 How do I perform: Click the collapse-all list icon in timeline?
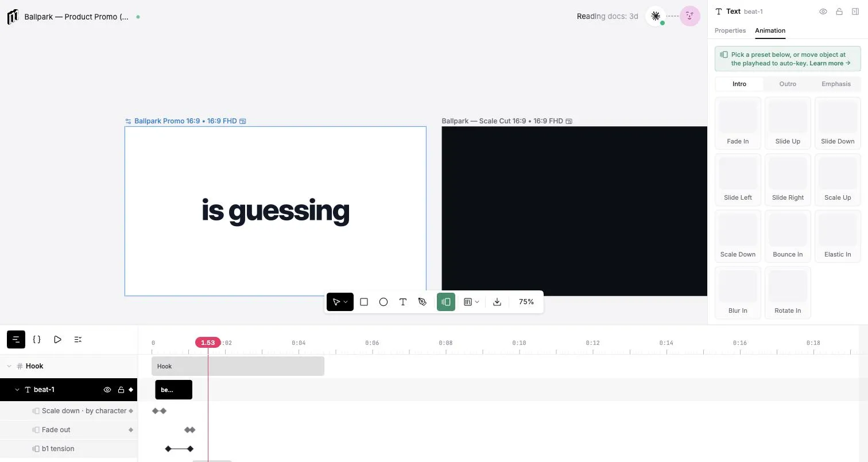coord(78,340)
